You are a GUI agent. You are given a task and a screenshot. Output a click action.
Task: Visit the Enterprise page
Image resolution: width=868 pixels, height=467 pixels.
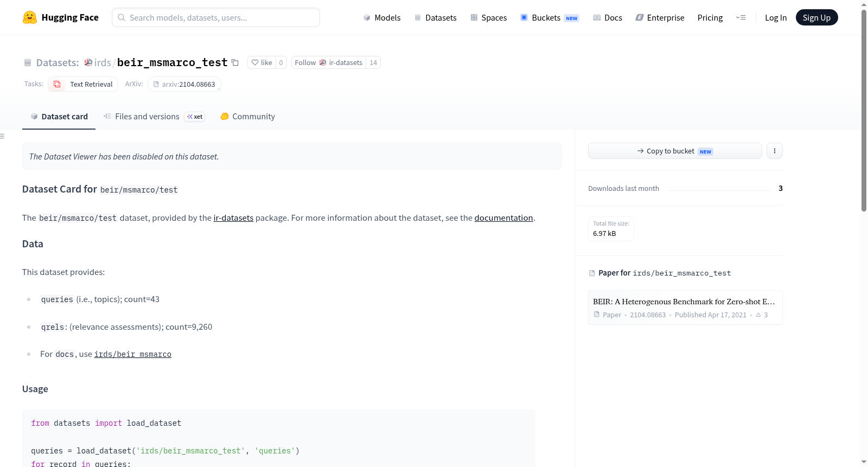[x=660, y=17]
